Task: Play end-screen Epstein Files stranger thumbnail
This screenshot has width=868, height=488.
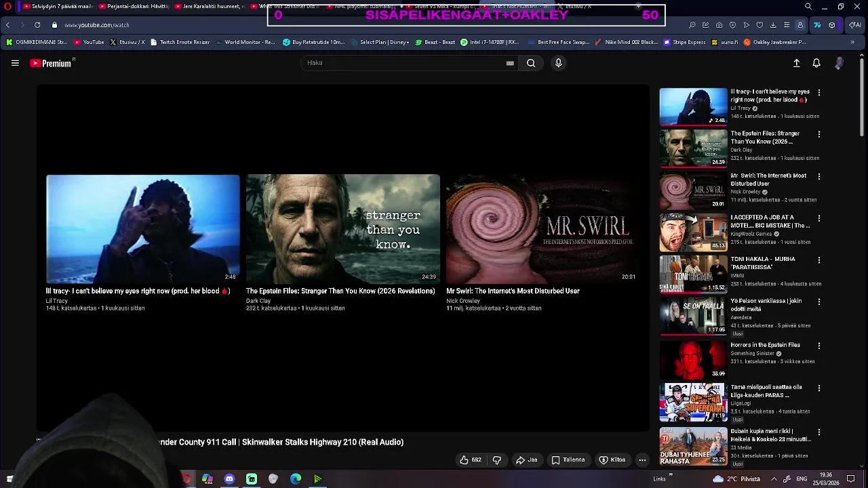Action: pos(342,229)
